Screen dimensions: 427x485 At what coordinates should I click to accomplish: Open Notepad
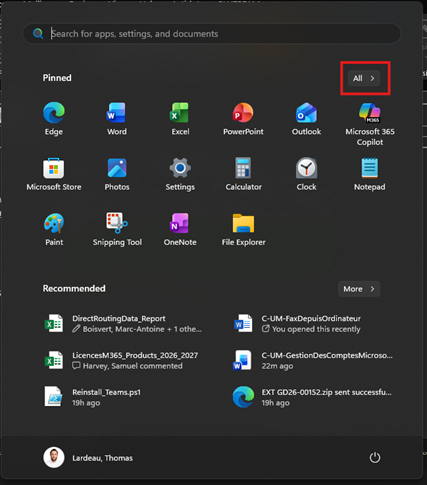click(x=370, y=174)
